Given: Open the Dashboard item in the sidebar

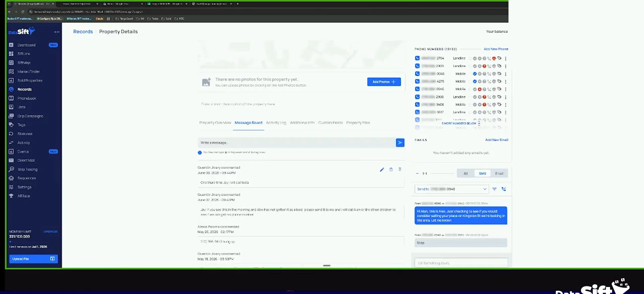Looking at the screenshot, I should (26, 45).
